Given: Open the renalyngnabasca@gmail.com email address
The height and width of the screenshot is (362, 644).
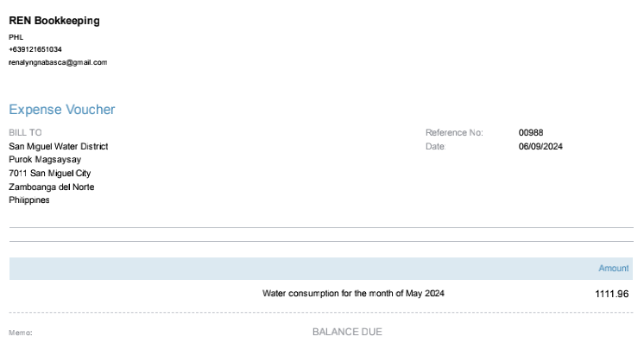Looking at the screenshot, I should (x=58, y=62).
